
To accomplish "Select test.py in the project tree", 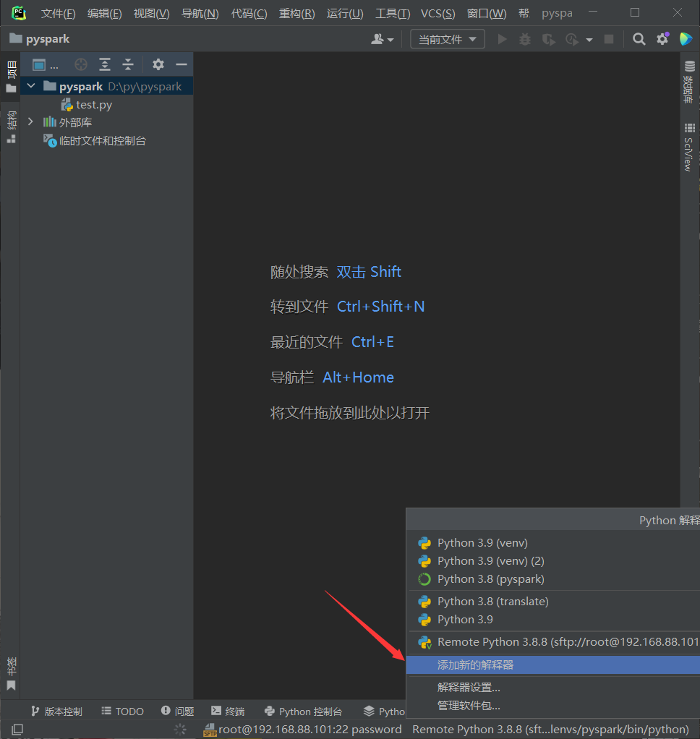I will tap(94, 105).
